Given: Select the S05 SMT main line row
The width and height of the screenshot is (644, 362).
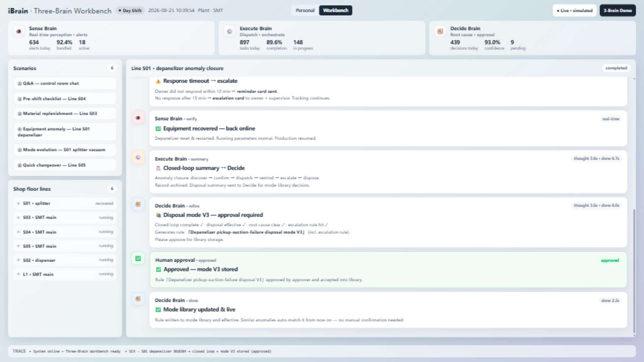Looking at the screenshot, I should 65,246.
